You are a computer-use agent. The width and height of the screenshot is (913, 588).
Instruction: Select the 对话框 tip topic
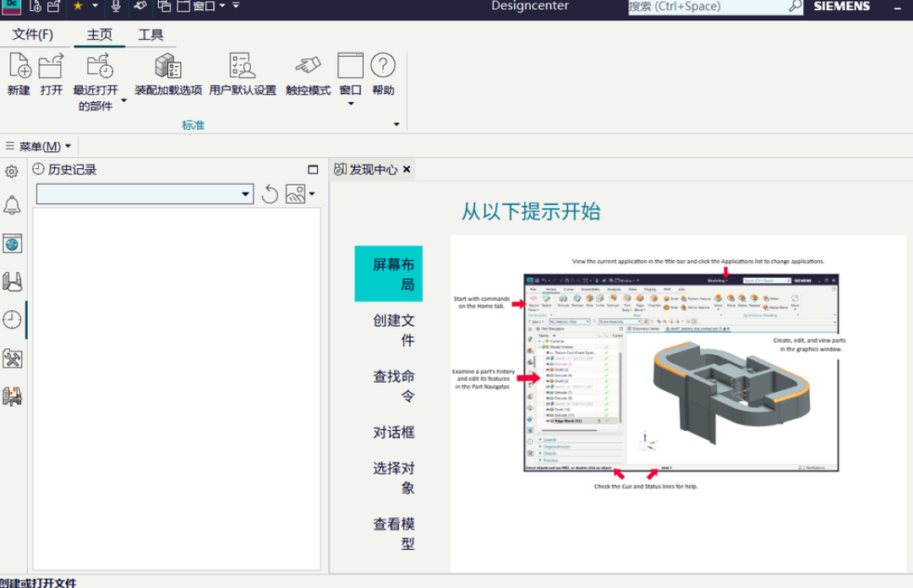point(394,433)
